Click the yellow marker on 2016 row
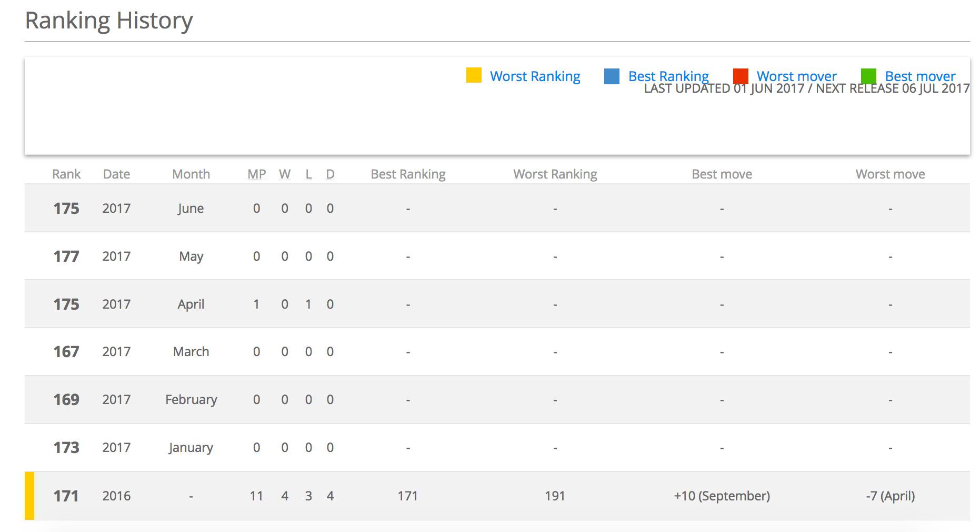The height and width of the screenshot is (532, 980). (29, 496)
